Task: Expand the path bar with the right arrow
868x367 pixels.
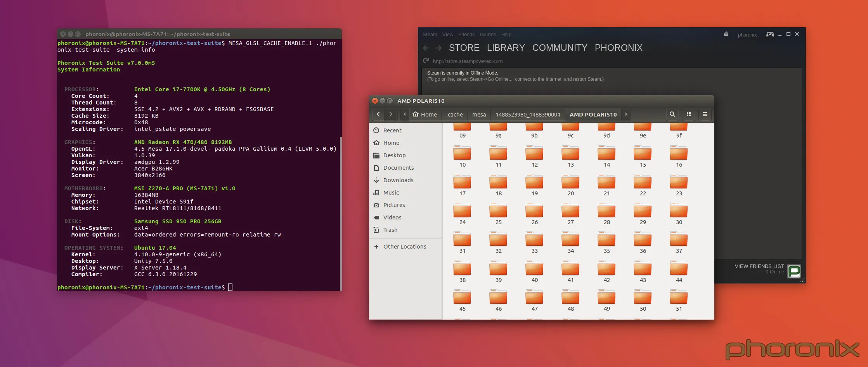Action: tap(626, 114)
